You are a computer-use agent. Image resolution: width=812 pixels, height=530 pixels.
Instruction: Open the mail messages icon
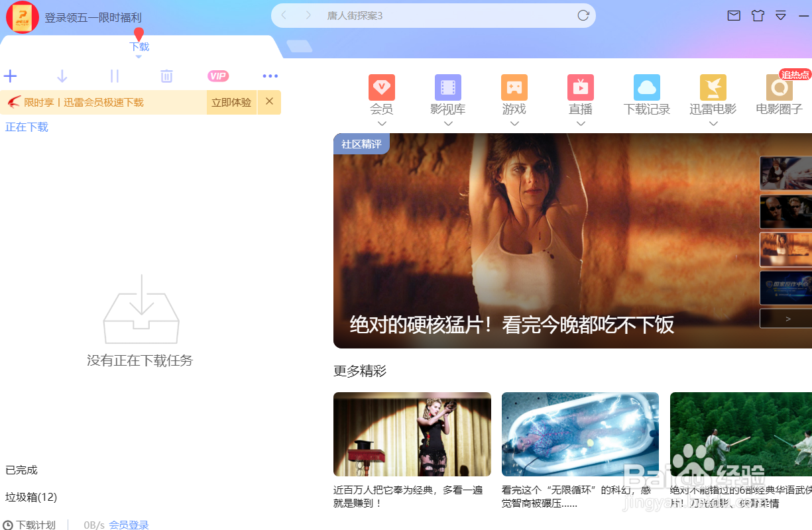[734, 16]
